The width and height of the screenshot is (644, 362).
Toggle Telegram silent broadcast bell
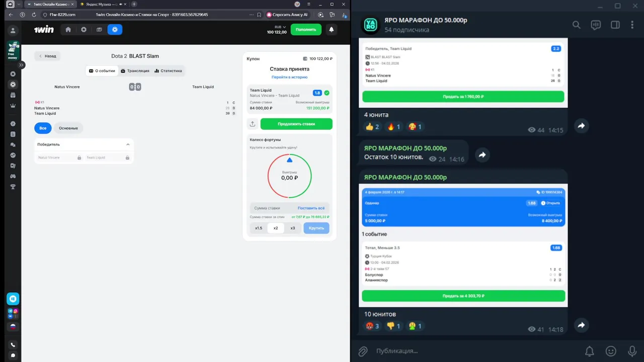tap(589, 351)
